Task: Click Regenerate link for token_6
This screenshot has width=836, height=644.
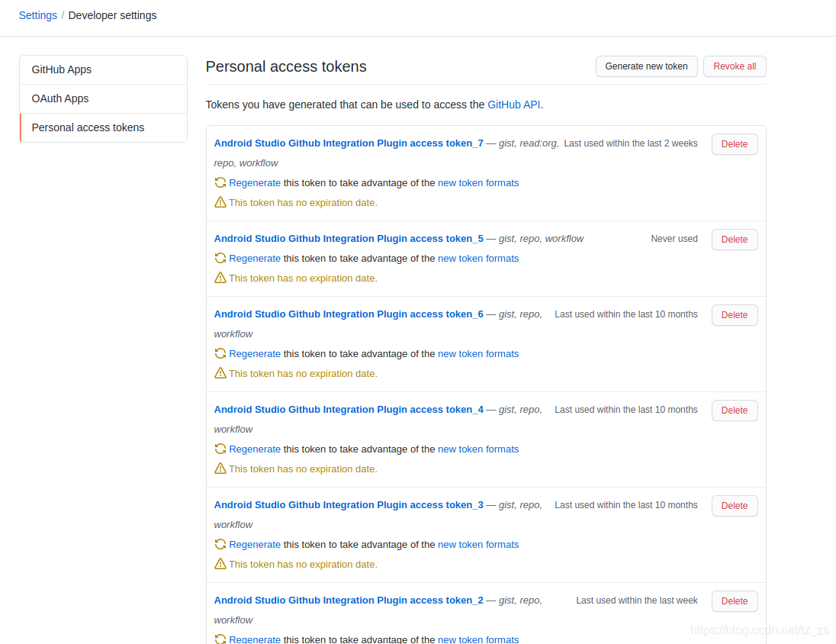Action: click(254, 354)
